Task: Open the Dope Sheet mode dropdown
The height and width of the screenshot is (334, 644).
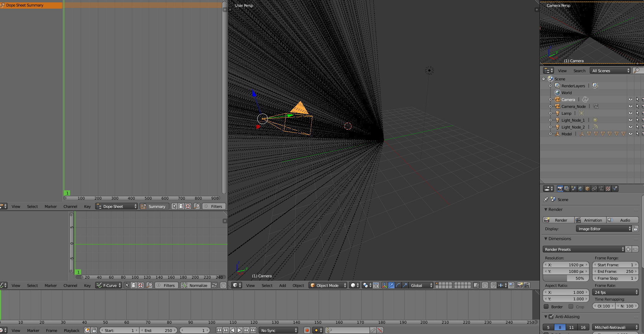Action: click(x=116, y=206)
